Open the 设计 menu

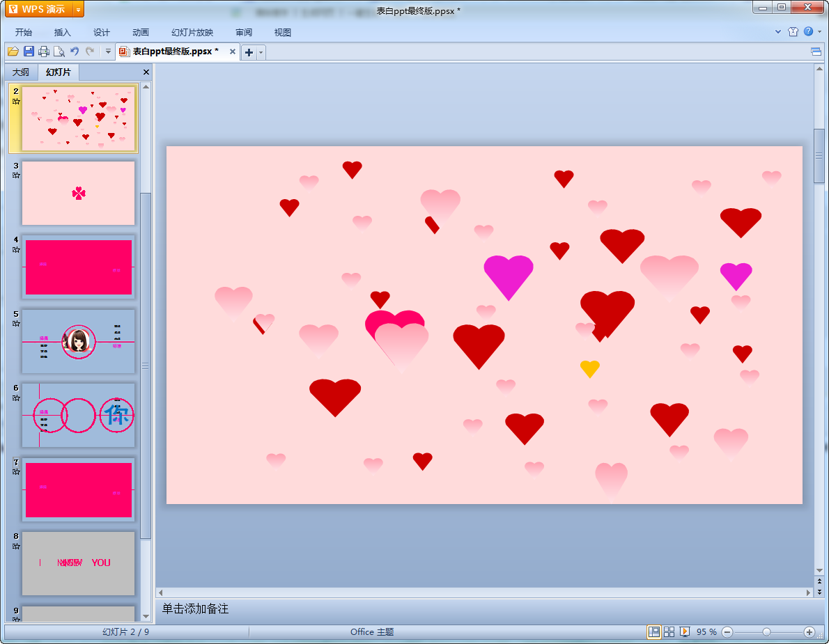[x=102, y=32]
